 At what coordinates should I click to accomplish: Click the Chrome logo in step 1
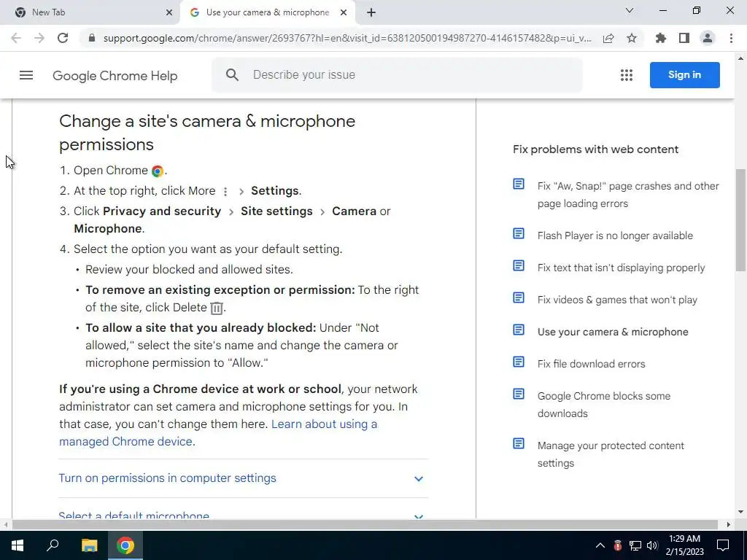158,171
